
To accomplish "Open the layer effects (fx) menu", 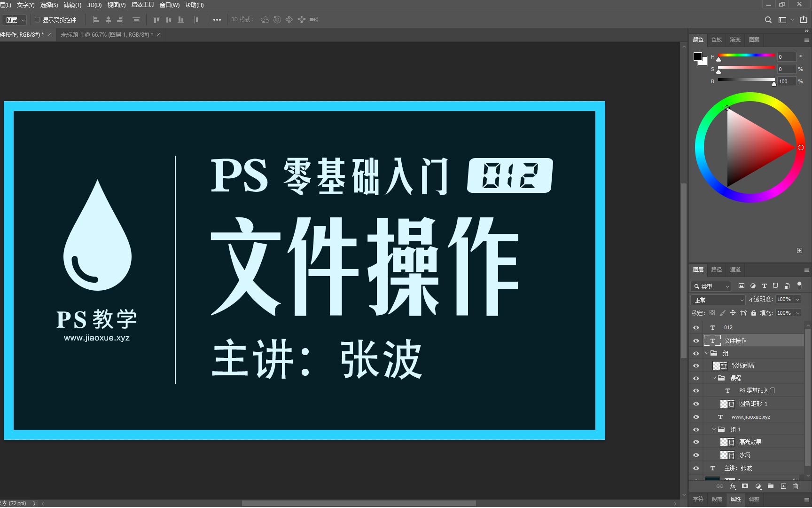I will pyautogui.click(x=732, y=487).
